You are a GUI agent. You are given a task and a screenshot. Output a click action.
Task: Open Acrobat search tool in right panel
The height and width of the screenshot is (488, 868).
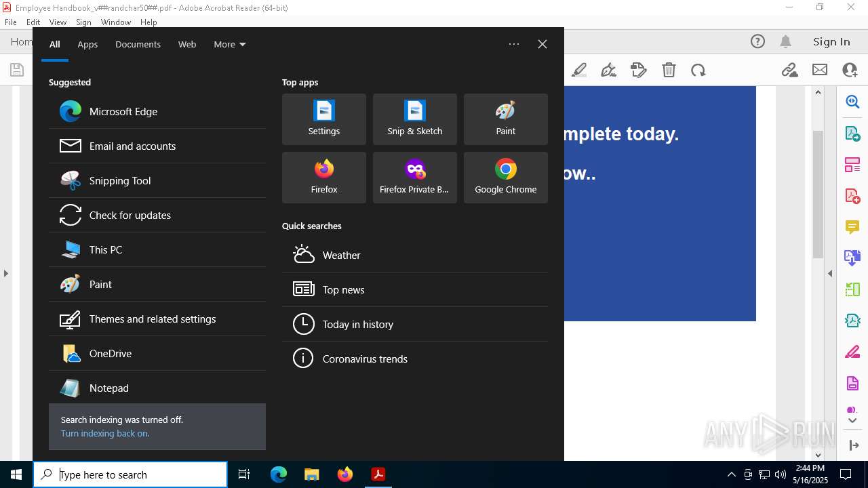coord(852,102)
